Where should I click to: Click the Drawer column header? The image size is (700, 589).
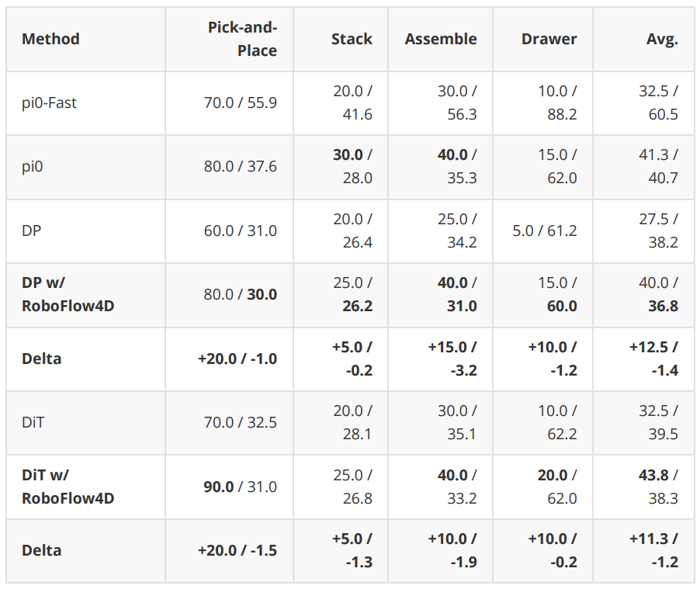point(549,39)
